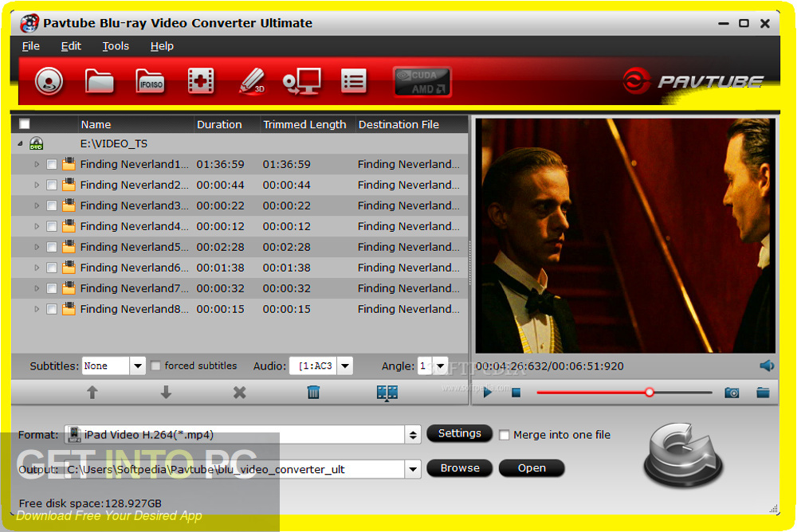Click the Pavtube logo
The width and height of the screenshot is (797, 532).
coord(693,80)
